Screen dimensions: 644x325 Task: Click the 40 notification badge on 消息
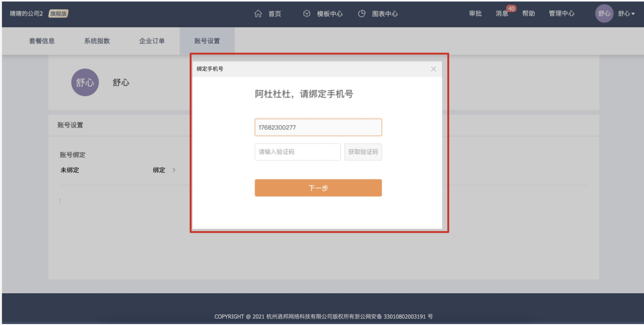pos(511,9)
